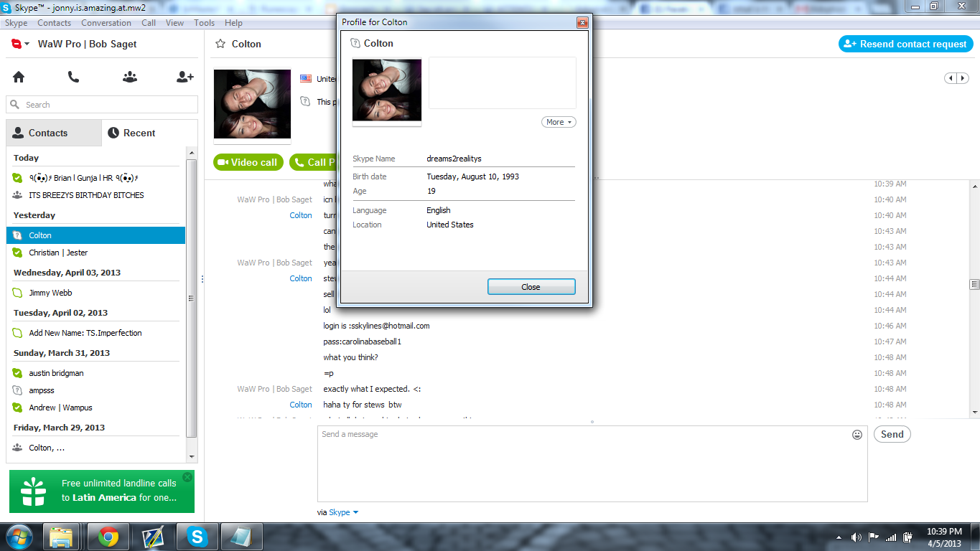The height and width of the screenshot is (551, 980).
Task: Click Colton's profile picture in main window
Action: coord(252,104)
